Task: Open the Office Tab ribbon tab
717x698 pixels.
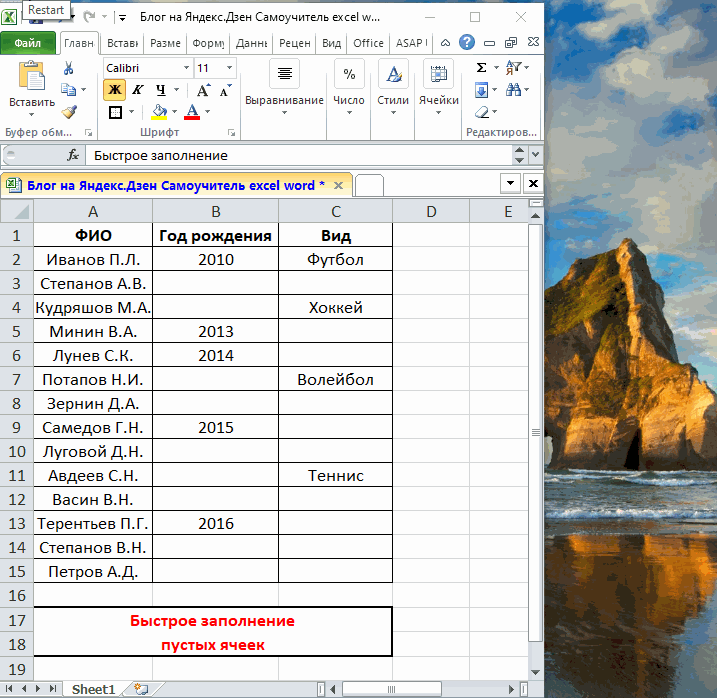Action: [x=368, y=43]
